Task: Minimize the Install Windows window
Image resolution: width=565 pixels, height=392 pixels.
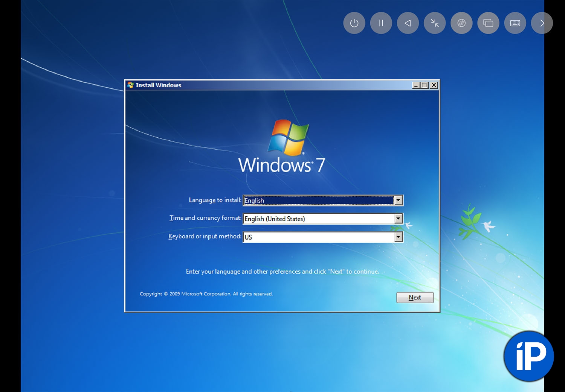Action: [416, 85]
